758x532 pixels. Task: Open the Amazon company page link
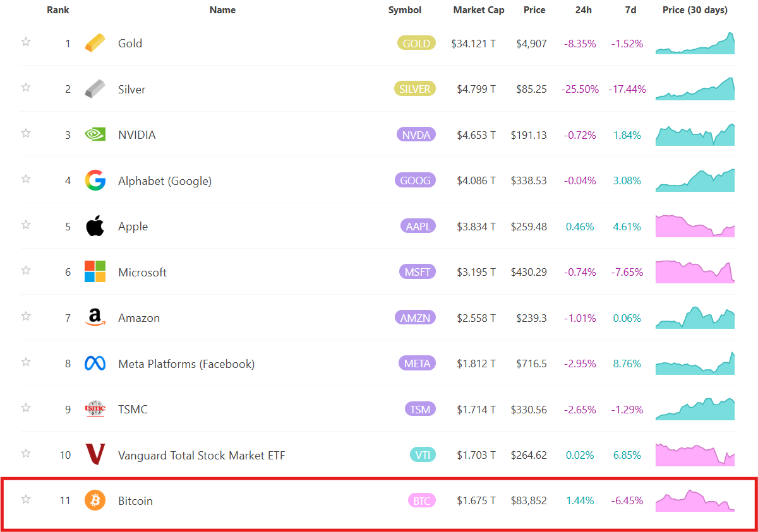point(139,318)
